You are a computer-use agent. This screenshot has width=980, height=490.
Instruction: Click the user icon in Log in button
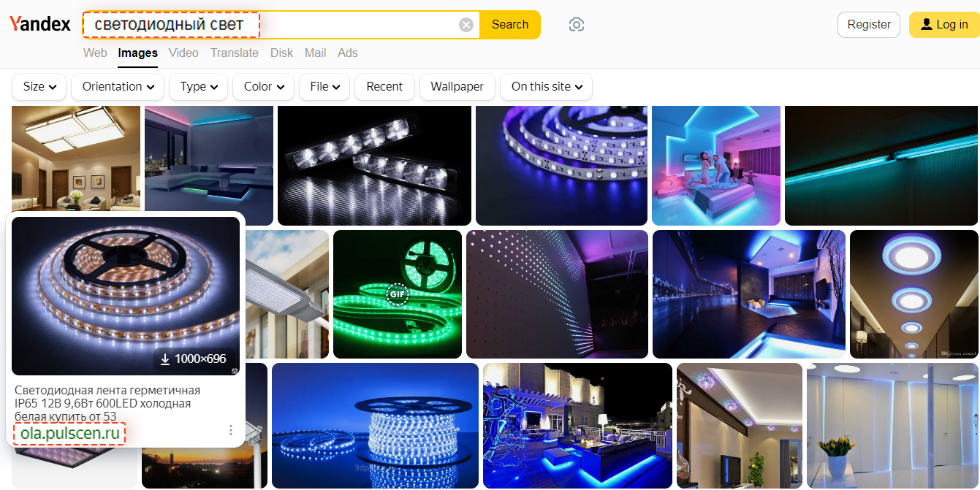(x=927, y=24)
